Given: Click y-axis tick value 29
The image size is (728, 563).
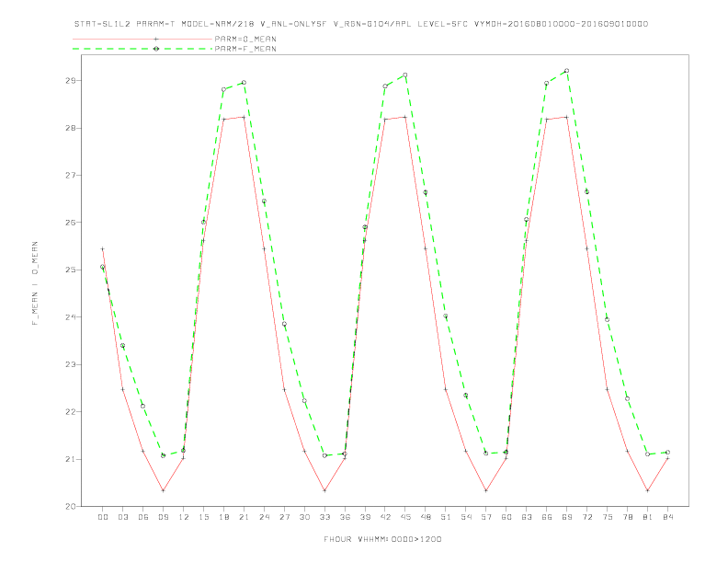Looking at the screenshot, I should coord(71,81).
